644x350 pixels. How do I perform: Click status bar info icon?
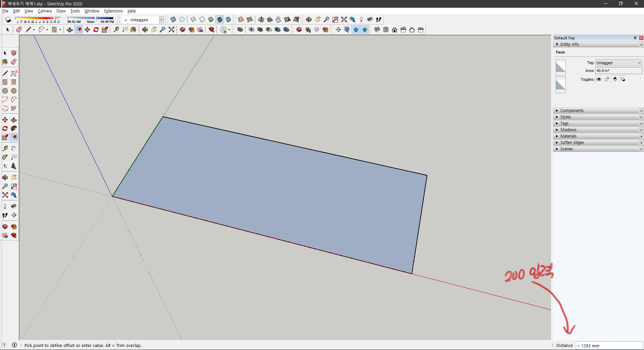14,345
